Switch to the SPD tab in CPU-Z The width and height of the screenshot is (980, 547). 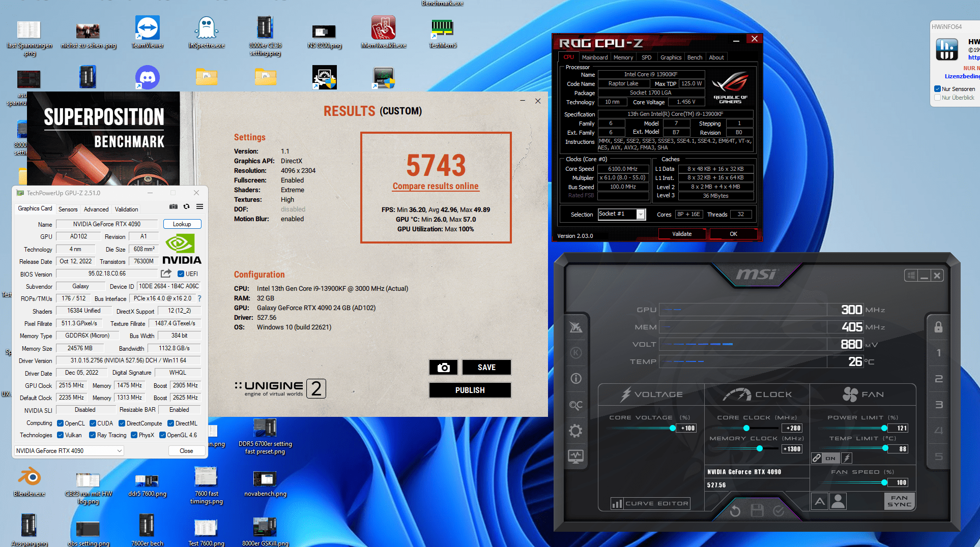click(x=646, y=57)
